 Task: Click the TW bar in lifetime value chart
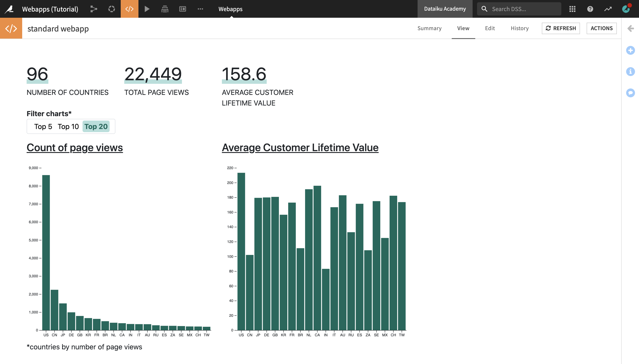pos(402,266)
